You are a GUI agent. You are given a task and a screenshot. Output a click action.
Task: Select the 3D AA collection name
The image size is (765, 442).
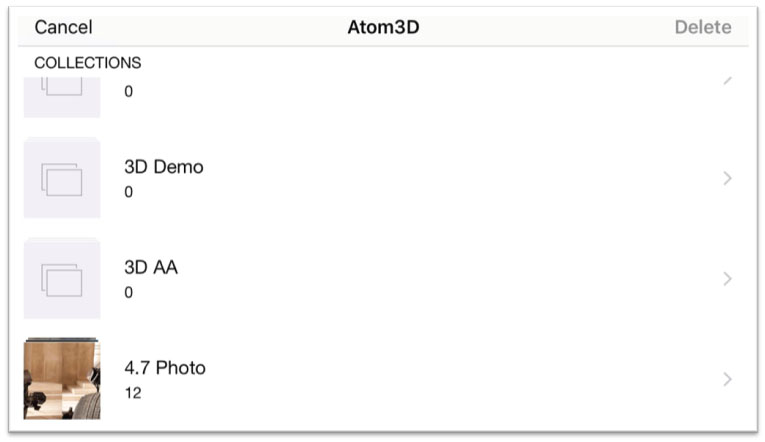[x=151, y=267]
